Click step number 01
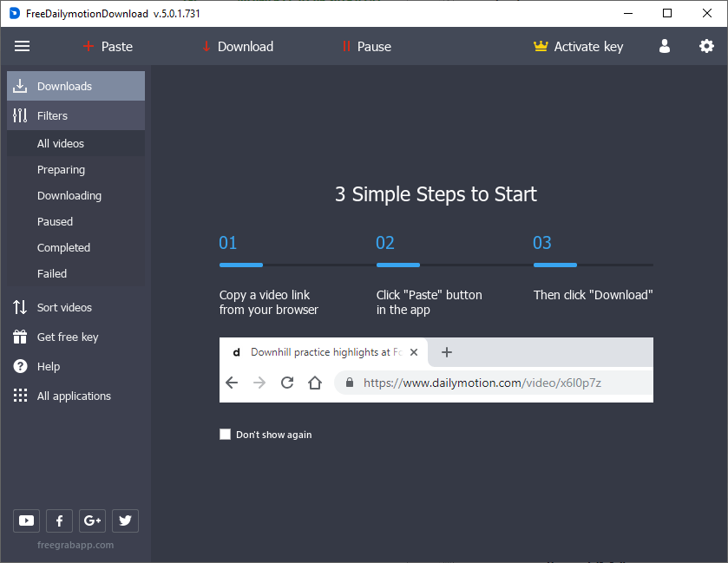The width and height of the screenshot is (728, 563). (x=228, y=243)
